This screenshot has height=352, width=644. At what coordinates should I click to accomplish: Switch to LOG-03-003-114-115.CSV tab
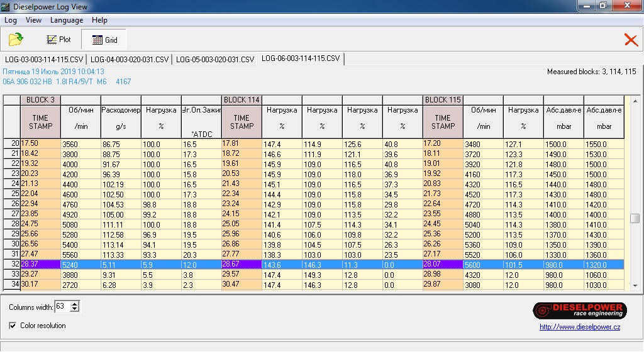[43, 60]
